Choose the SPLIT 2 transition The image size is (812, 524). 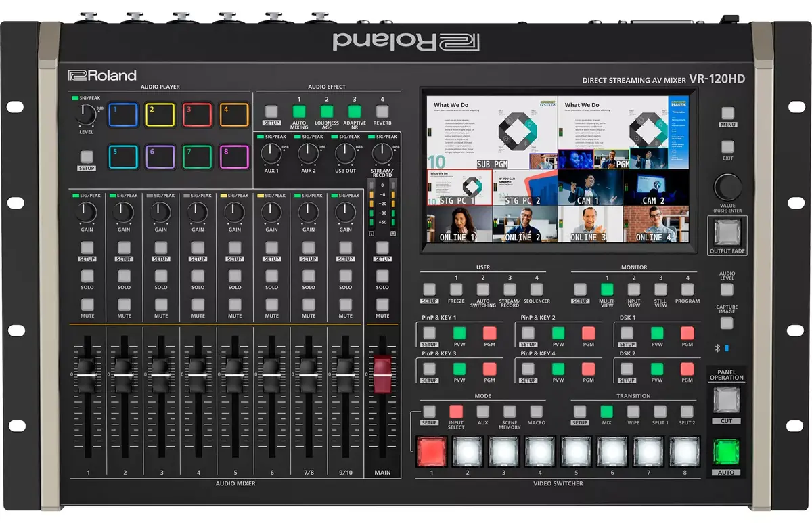tap(687, 412)
